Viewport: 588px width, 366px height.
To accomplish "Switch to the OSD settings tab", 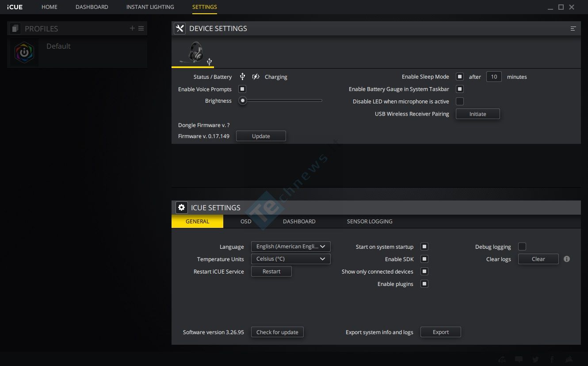I will tap(246, 221).
